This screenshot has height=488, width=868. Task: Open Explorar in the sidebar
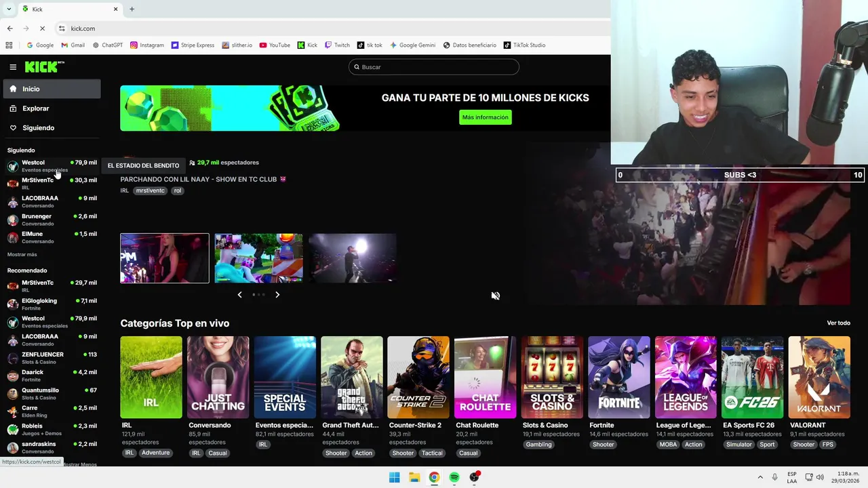pos(52,108)
